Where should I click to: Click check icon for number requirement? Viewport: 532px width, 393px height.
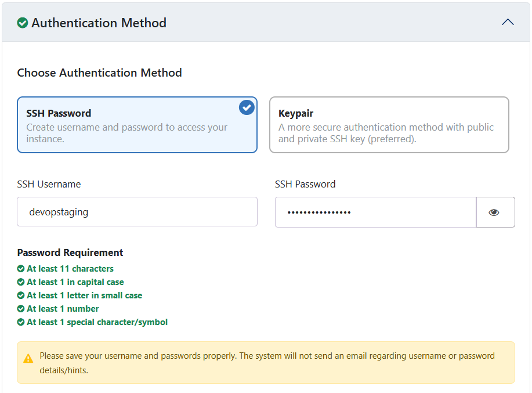click(21, 309)
